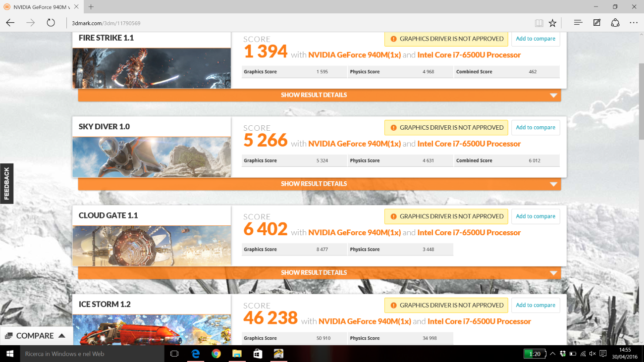Open Ice Storm NVIDIA GeForce 940M link
This screenshot has height=362, width=644.
(365, 321)
